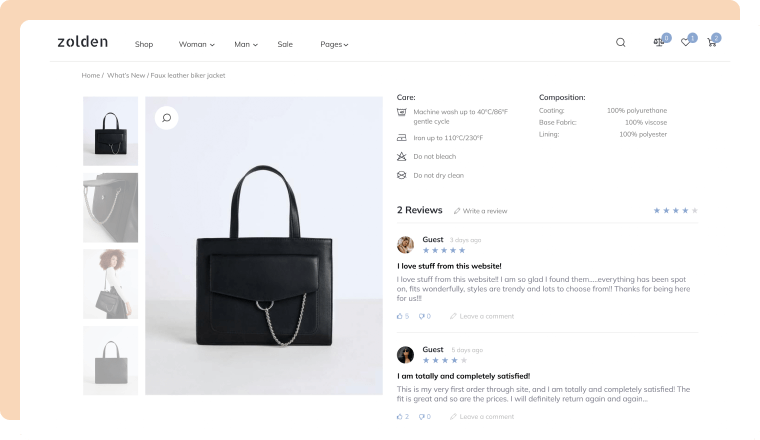
Task: Dislike the second review with thumbs down
Action: (x=423, y=416)
